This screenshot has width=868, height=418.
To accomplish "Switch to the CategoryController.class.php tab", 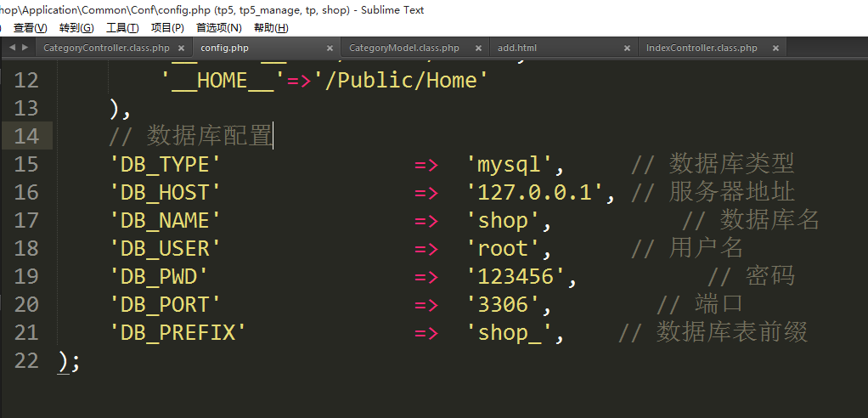I will click(x=106, y=48).
